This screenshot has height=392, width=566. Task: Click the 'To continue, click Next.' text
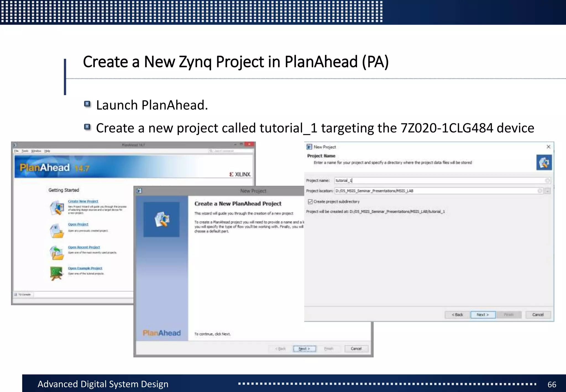(212, 334)
